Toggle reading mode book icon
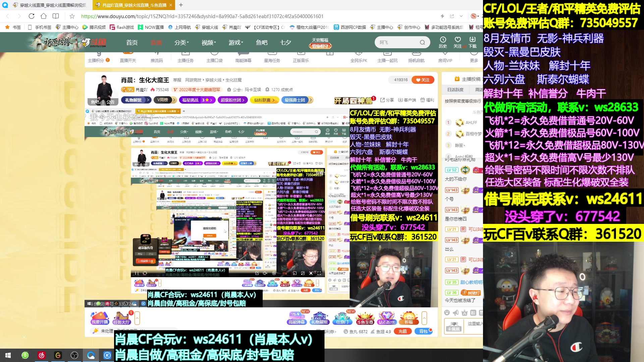The image size is (644, 362). [56, 16]
